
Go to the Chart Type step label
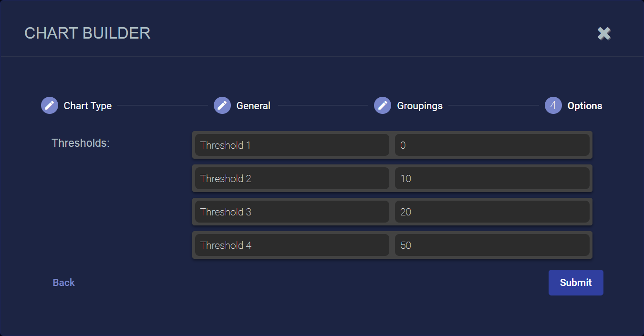pyautogui.click(x=88, y=106)
